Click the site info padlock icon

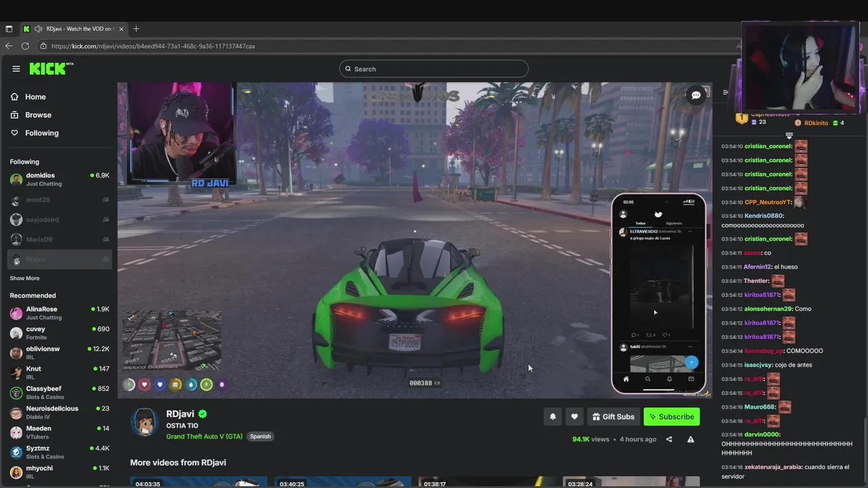tap(43, 46)
